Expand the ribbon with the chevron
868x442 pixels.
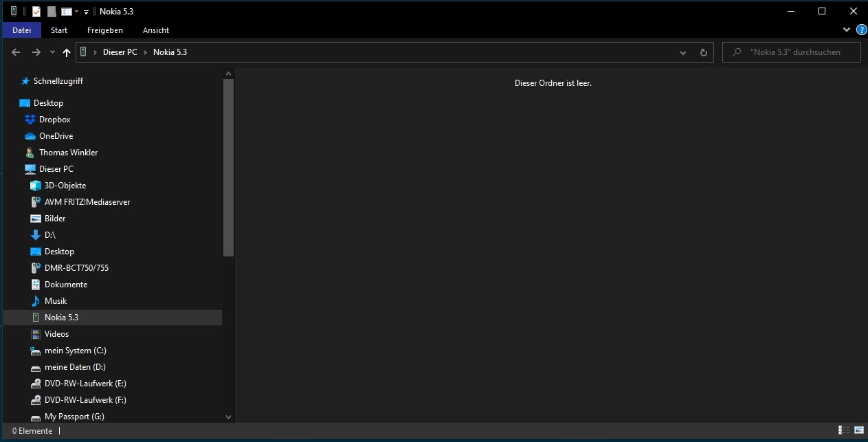(847, 30)
